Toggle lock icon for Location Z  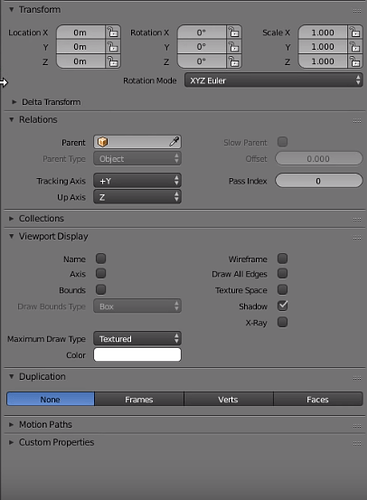click(113, 61)
